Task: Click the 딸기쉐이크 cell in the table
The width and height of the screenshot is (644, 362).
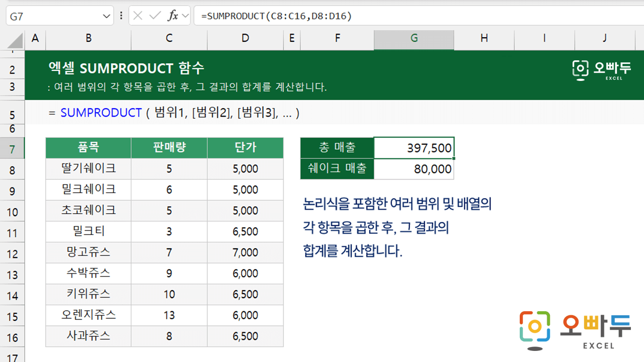Action: (x=88, y=169)
